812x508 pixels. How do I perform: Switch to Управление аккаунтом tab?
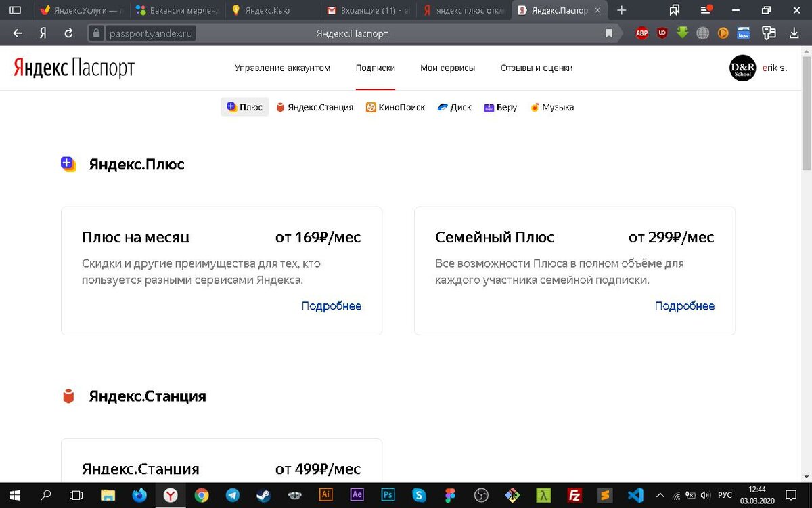pos(283,68)
